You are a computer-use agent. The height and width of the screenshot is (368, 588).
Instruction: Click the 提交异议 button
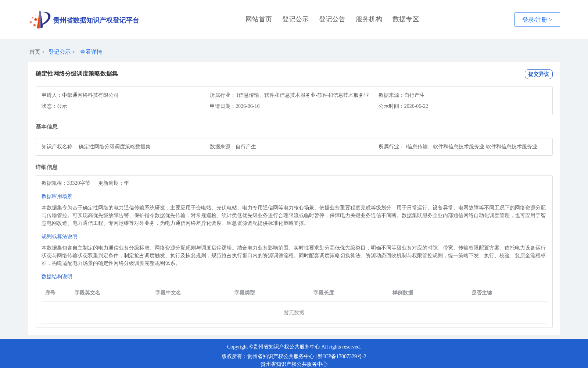(x=539, y=74)
